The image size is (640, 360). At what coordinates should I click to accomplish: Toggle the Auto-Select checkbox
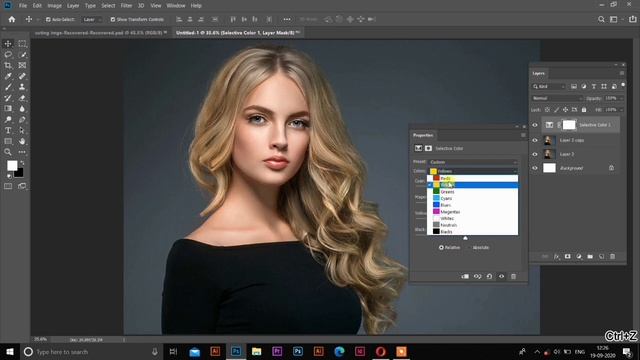tap(48, 19)
